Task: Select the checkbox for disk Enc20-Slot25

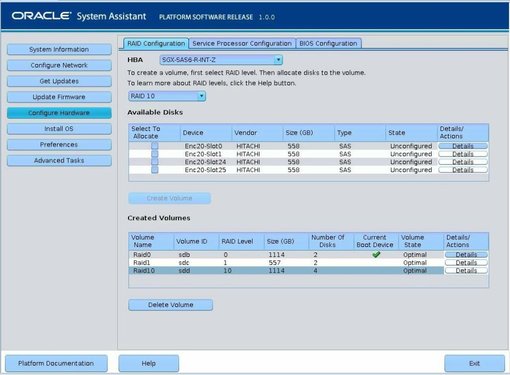Action: (x=155, y=170)
